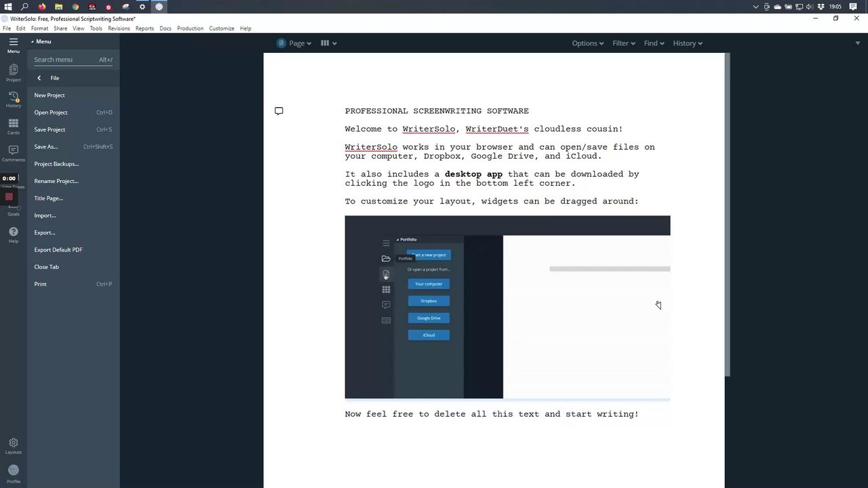Open Windows search magnifier in taskbar

tap(24, 7)
